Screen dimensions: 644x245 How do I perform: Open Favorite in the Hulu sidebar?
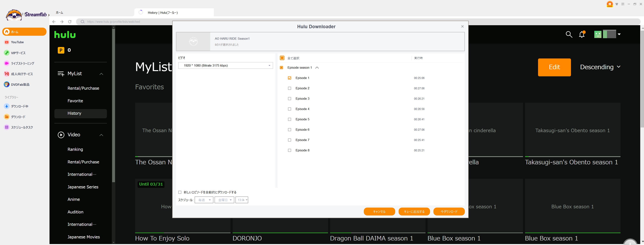(75, 101)
